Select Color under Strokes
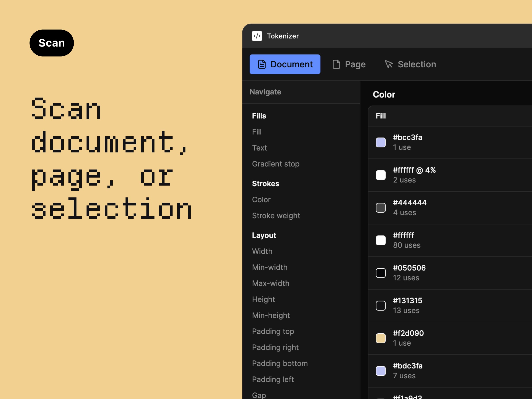Screen dimensions: 532x399 (x=261, y=199)
